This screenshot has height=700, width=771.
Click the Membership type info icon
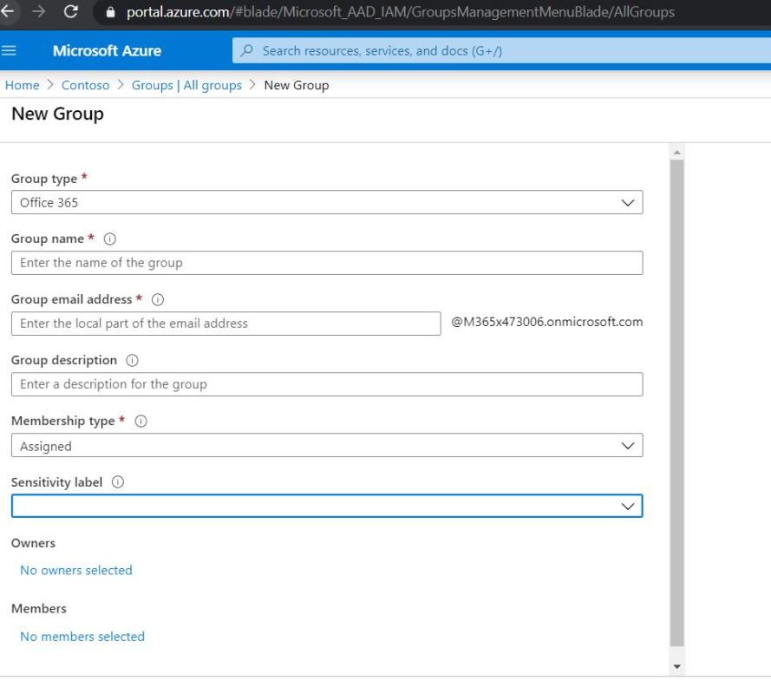140,421
